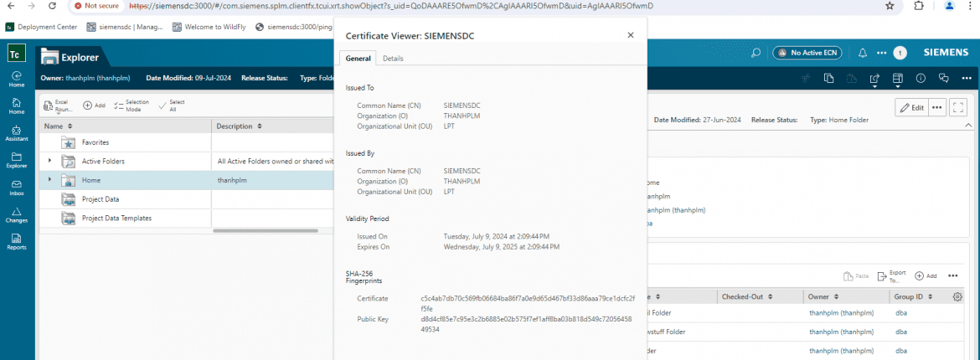Click the browser address bar URL
This screenshot has width=980, height=360.
391,6
